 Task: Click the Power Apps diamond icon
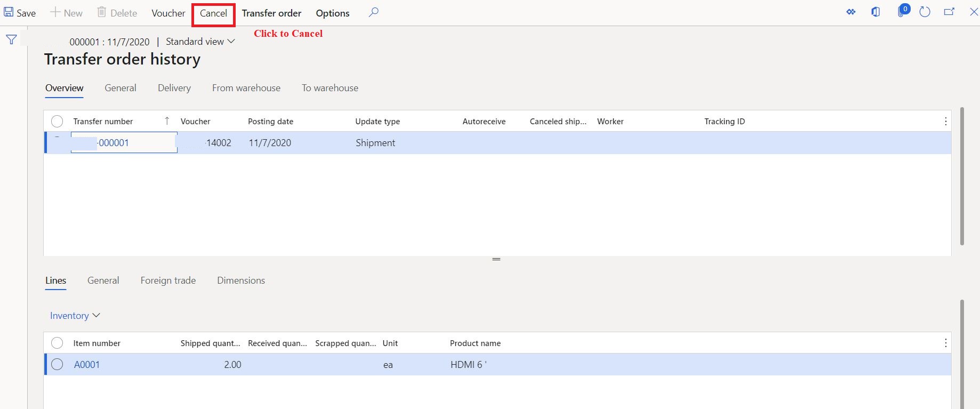(851, 12)
